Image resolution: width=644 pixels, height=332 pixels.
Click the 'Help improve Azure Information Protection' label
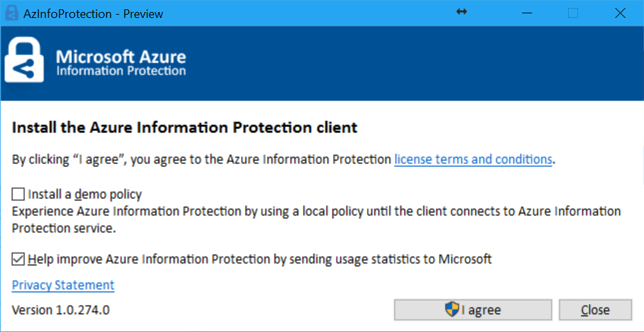click(x=260, y=259)
